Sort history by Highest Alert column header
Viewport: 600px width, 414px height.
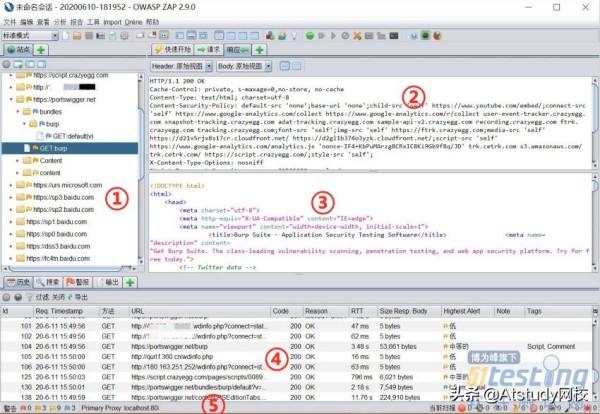point(467,311)
